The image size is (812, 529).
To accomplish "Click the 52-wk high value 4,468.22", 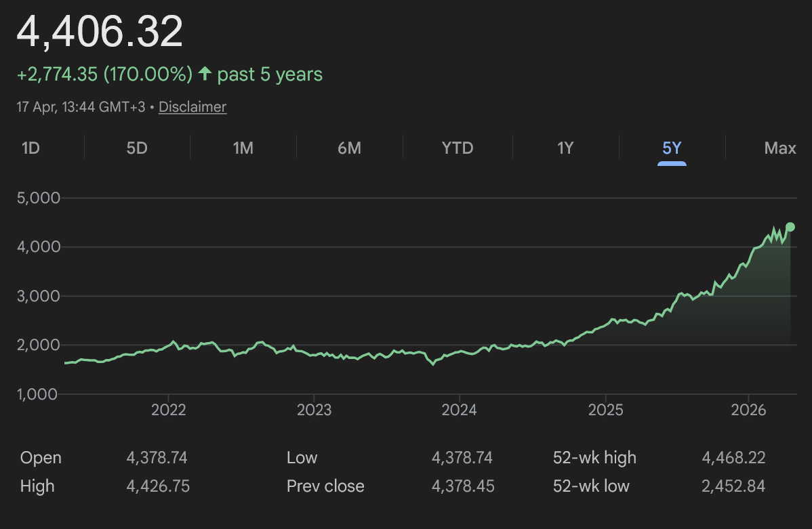I will pyautogui.click(x=733, y=458).
